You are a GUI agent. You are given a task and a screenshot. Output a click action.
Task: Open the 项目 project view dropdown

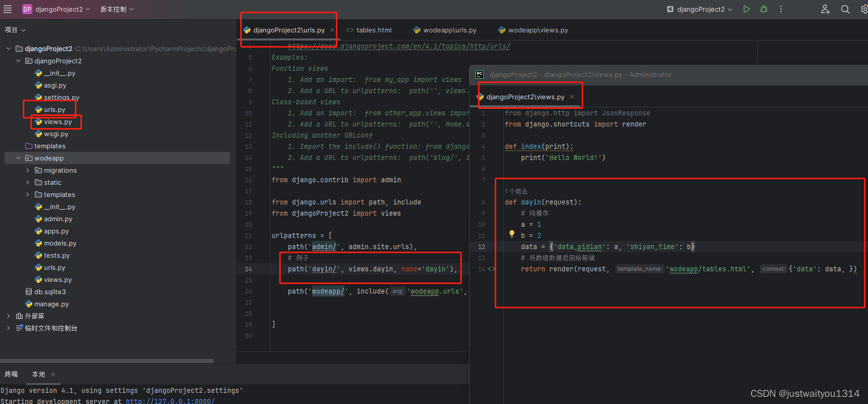15,30
